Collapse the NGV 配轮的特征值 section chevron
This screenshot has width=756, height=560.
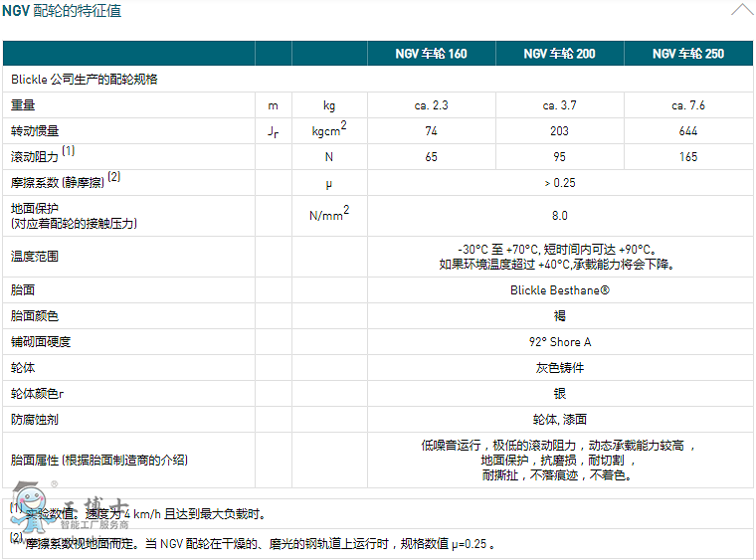[742, 11]
